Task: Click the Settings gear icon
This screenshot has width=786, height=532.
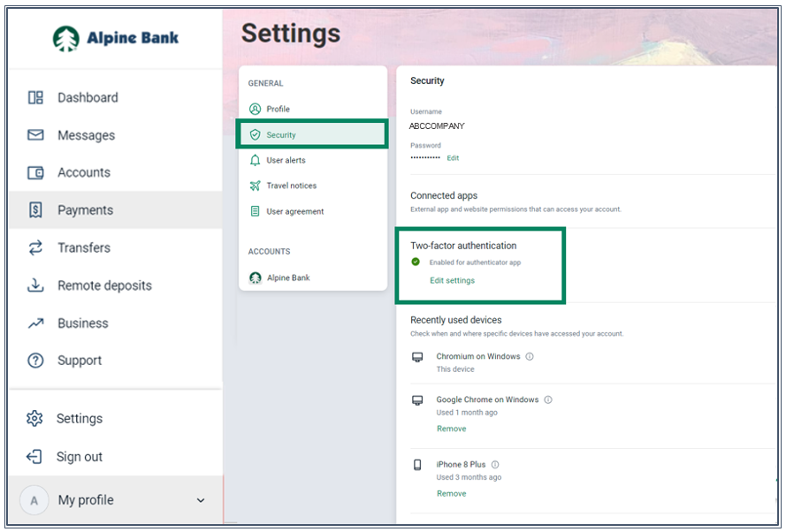Action: click(x=34, y=419)
